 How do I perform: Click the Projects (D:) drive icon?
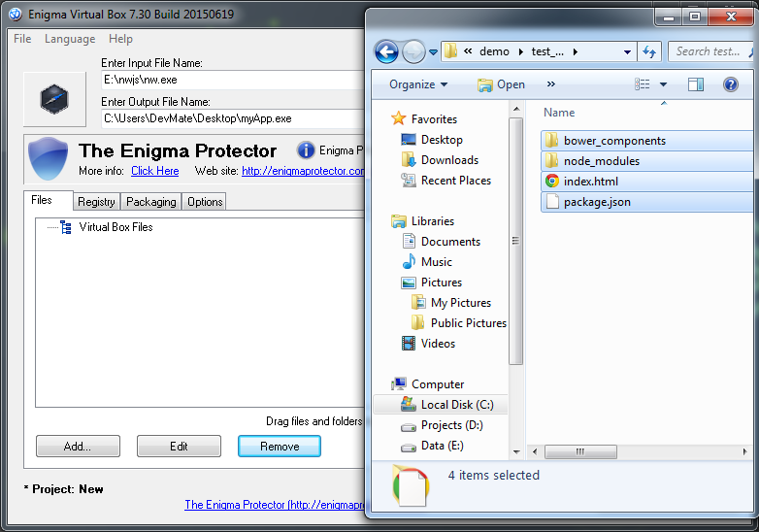tap(409, 427)
